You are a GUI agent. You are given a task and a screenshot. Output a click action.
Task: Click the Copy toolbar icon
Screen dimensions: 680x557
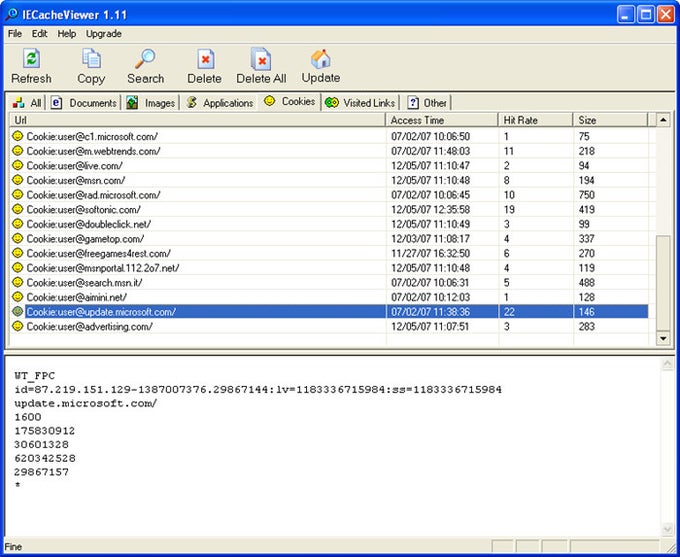(x=91, y=59)
